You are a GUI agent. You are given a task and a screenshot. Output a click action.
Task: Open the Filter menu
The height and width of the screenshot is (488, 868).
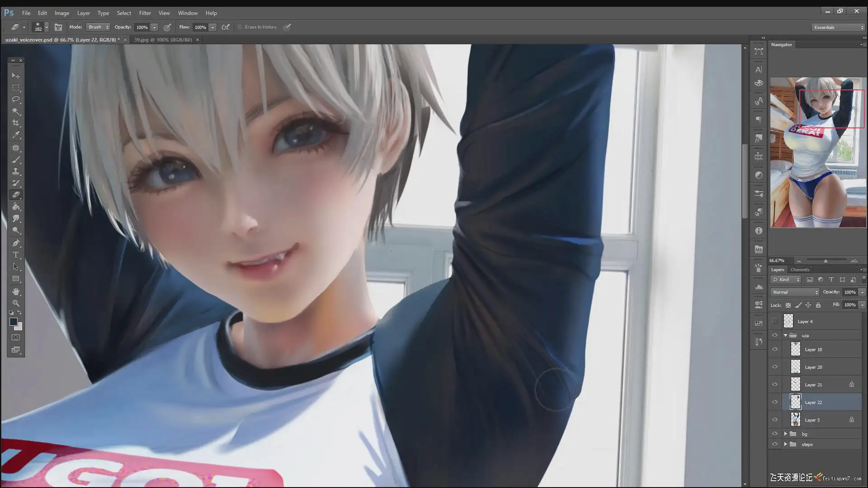tap(145, 13)
